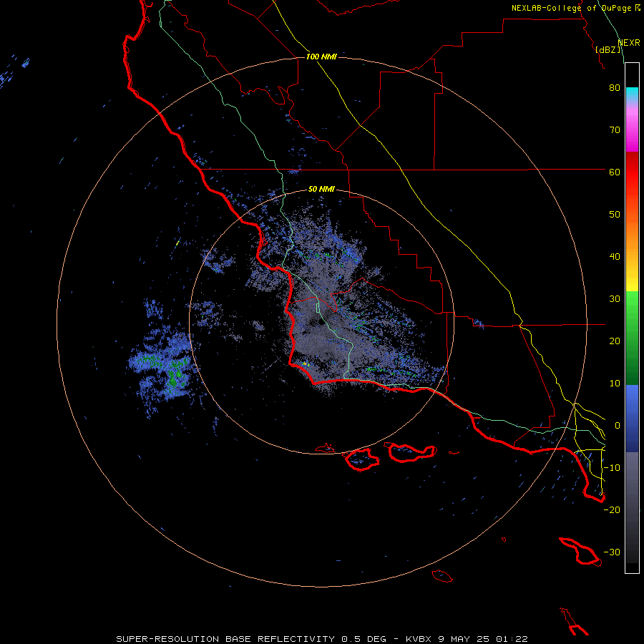Click the base reflectivity KVBX caption at bottom
This screenshot has width=644, height=644.
pyautogui.click(x=321, y=639)
